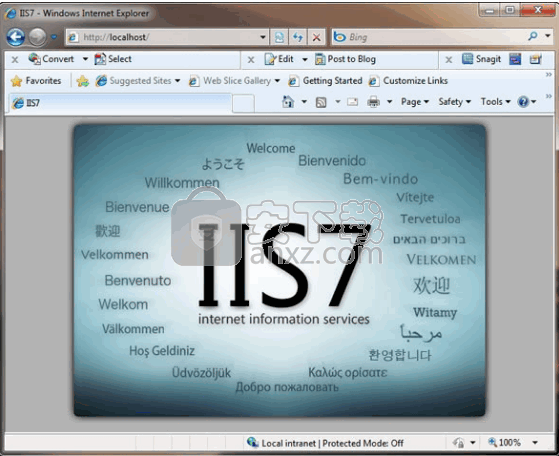
Task: Refresh the page with the Refresh icon
Action: (x=298, y=37)
